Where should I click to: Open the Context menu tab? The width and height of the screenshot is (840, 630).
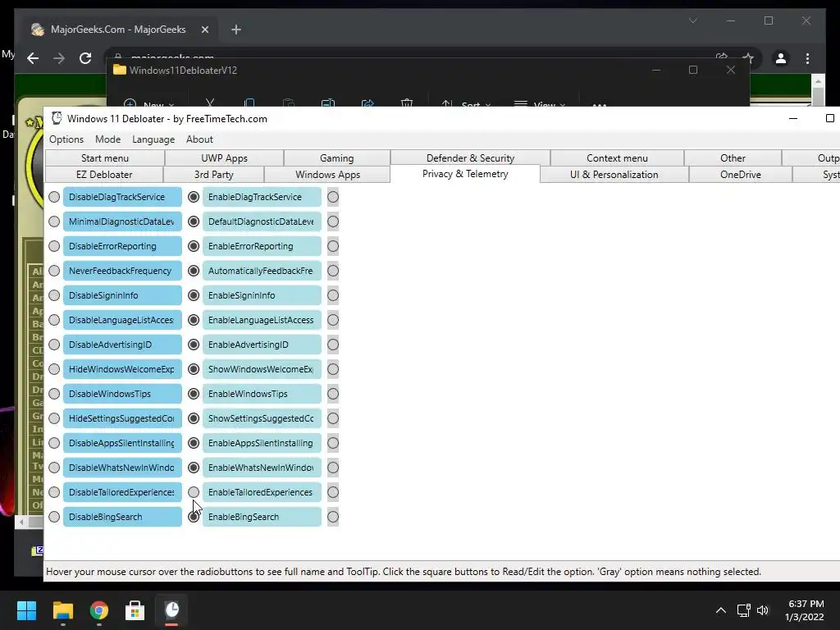pos(617,158)
